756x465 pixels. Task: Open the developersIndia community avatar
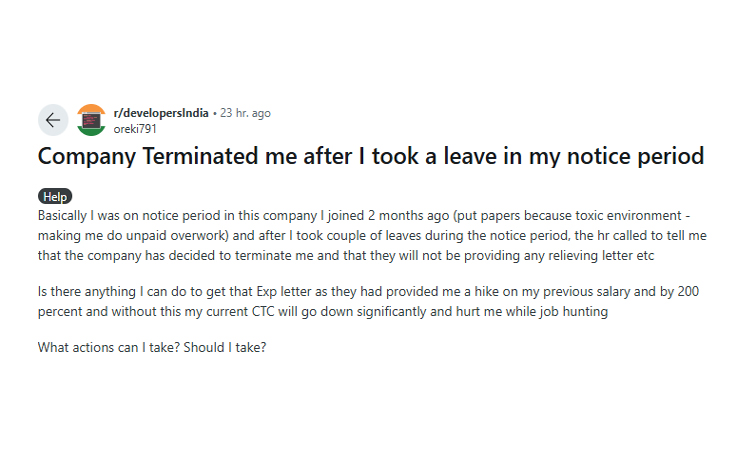(x=91, y=120)
